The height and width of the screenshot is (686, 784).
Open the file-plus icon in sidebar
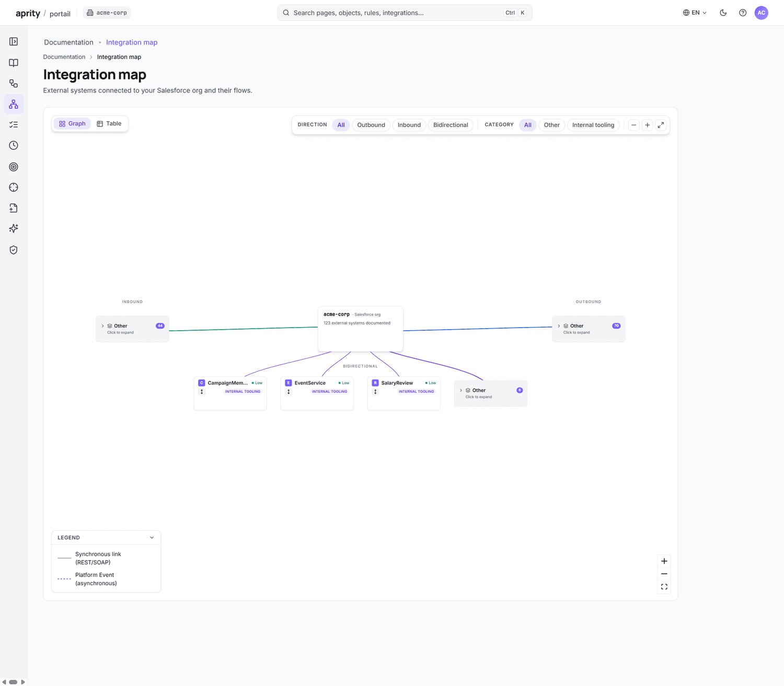[14, 208]
